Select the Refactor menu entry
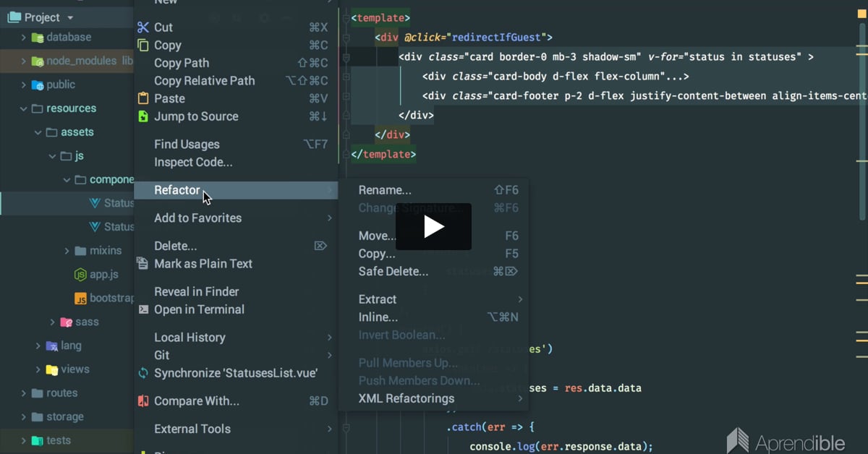868x454 pixels. tap(237, 190)
